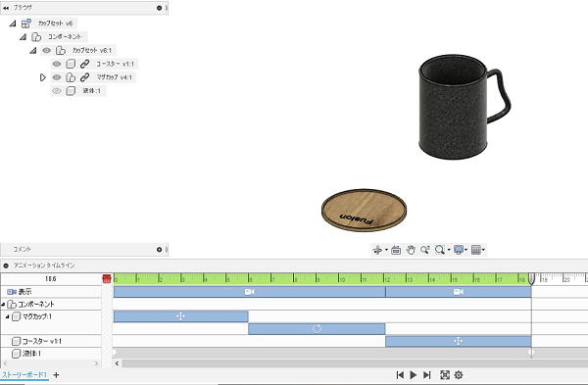Collapse the カップセット v6:1 node

tap(33, 50)
